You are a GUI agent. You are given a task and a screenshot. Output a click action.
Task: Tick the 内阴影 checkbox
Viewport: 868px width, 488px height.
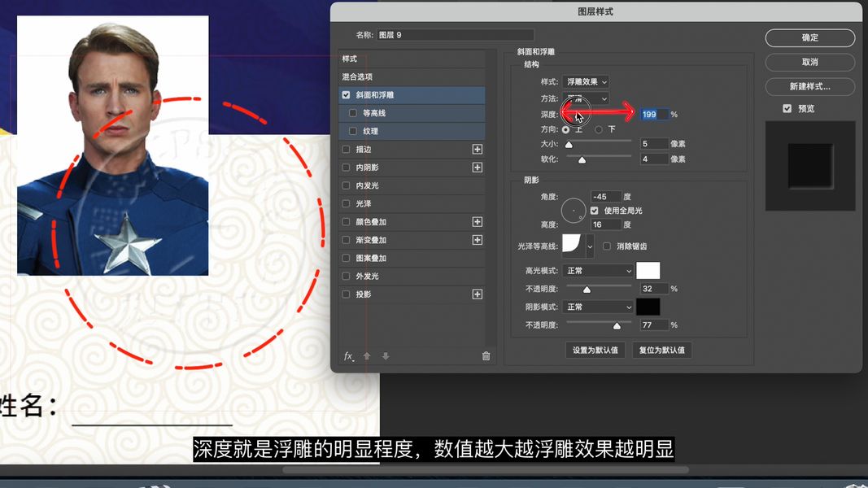(x=346, y=167)
